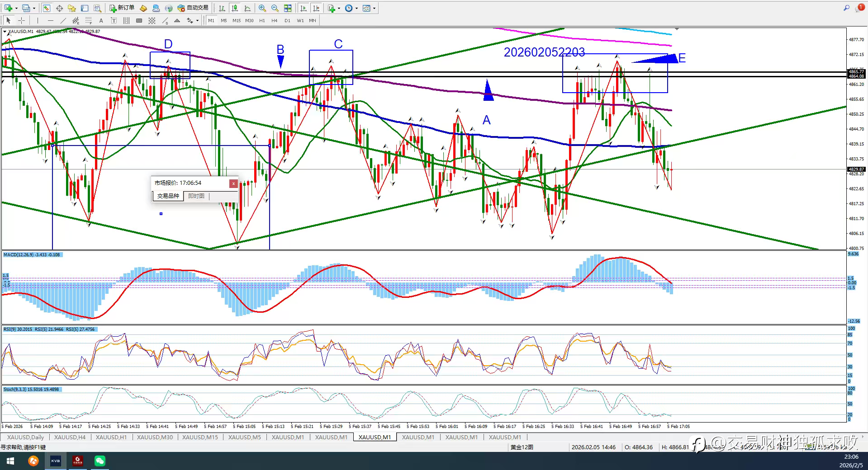Screen dimensions: 868x470
Task: Select the Fibonacci retracement tool
Action: point(89,20)
